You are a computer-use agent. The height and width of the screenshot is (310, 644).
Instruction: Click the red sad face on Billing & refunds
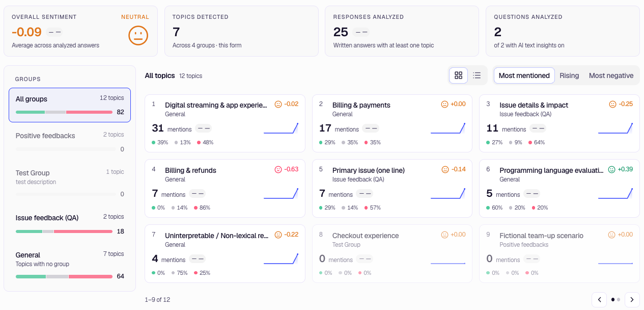pyautogui.click(x=278, y=169)
